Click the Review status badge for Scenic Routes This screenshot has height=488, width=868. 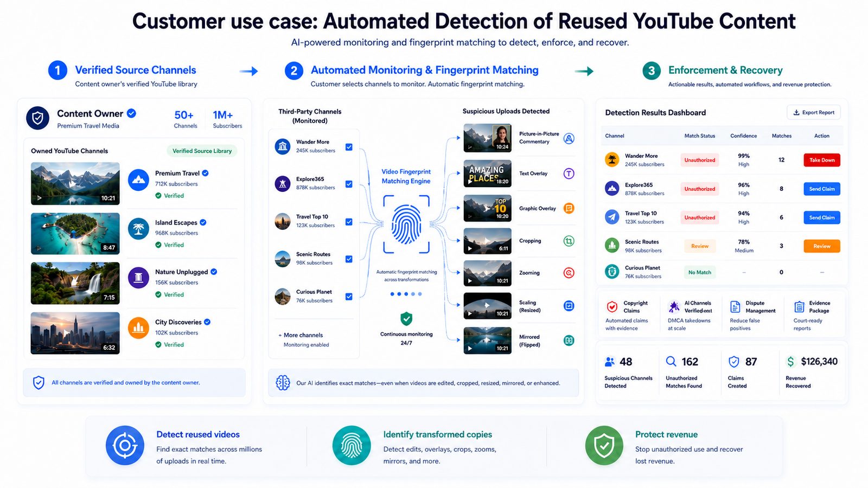[700, 246]
